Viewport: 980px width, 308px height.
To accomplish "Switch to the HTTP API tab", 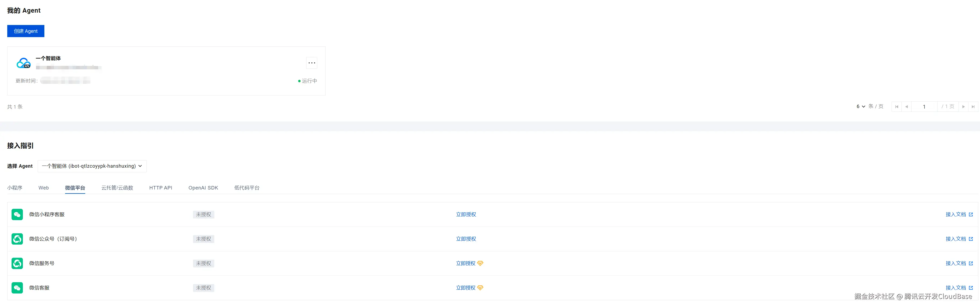I will tap(161, 188).
